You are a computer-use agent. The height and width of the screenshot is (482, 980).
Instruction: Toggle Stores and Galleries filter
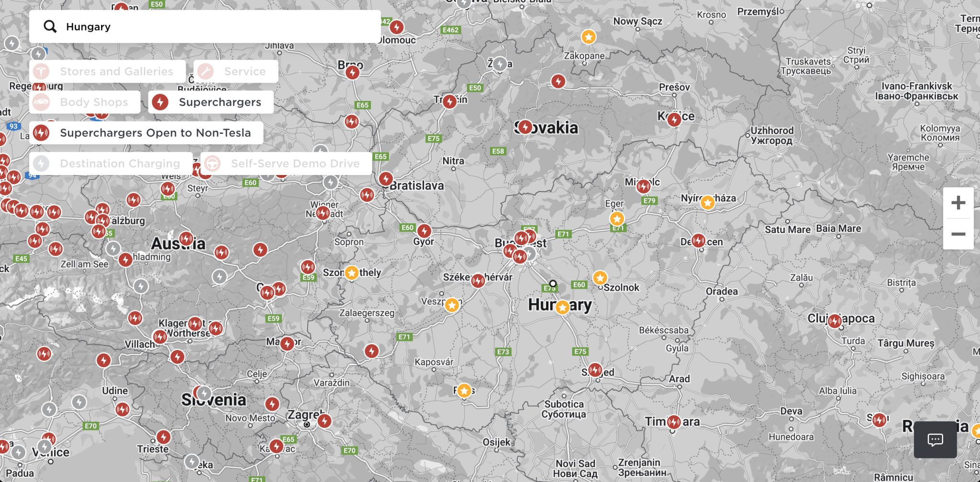click(108, 71)
